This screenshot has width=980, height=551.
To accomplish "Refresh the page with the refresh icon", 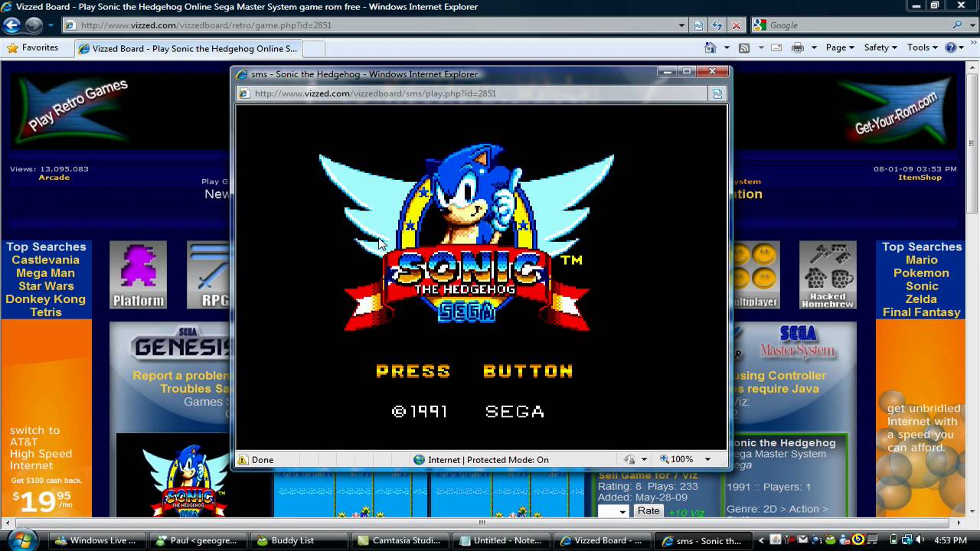I will (717, 25).
